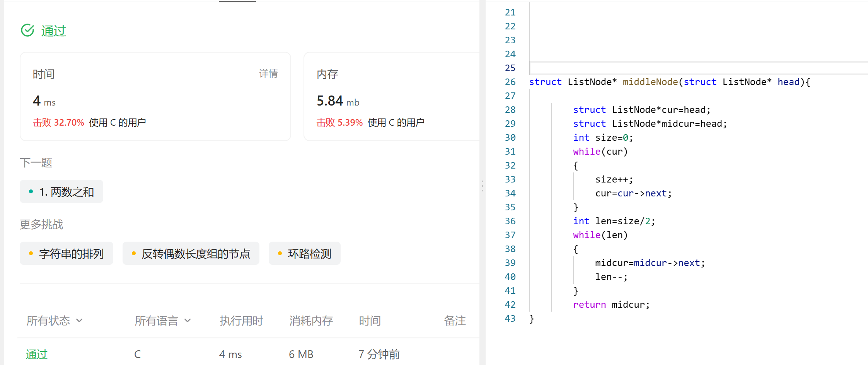This screenshot has height=365, width=868.
Task: Open the 环路检测 challenge
Action: point(305,253)
